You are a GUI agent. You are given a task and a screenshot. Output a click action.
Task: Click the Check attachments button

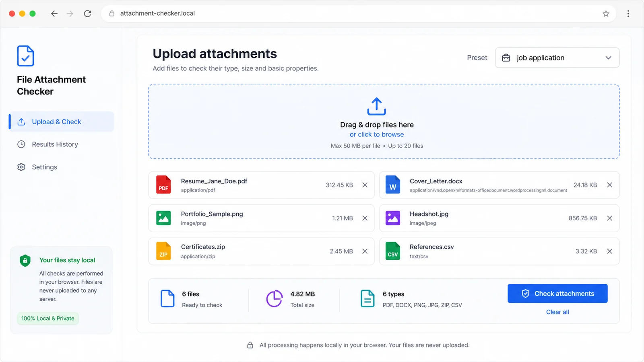(x=557, y=294)
